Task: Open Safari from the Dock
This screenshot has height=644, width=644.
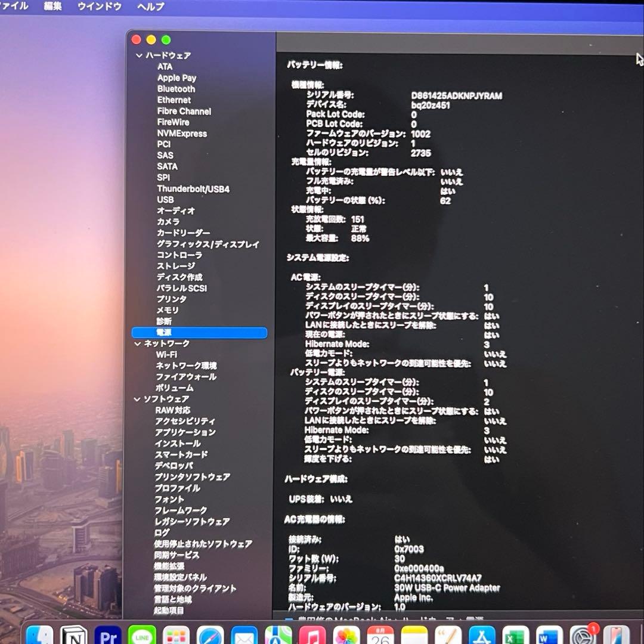Action: pos(210,635)
